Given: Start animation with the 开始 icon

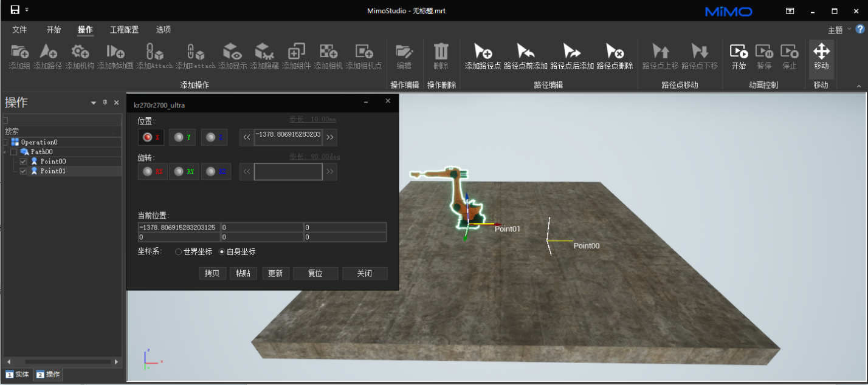Looking at the screenshot, I should 739,52.
